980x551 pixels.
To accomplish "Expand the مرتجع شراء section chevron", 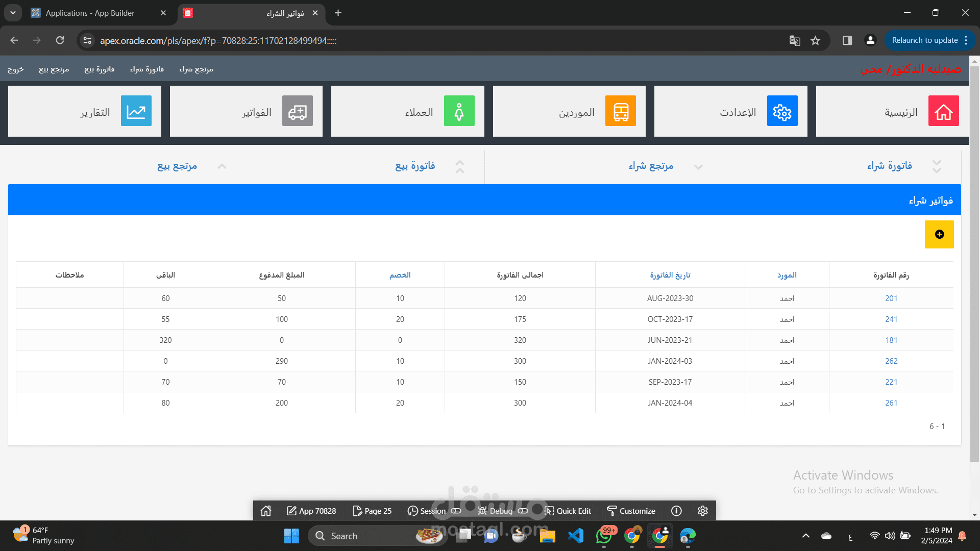I will 698,167.
